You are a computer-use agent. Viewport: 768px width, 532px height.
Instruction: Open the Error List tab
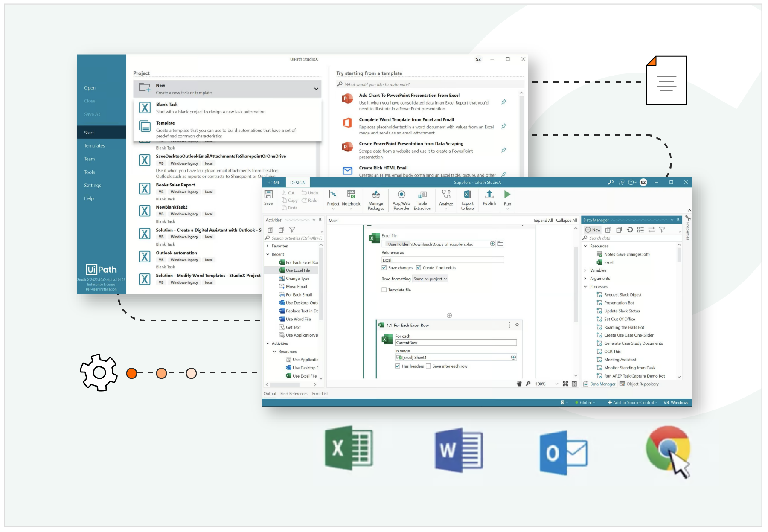(320, 394)
